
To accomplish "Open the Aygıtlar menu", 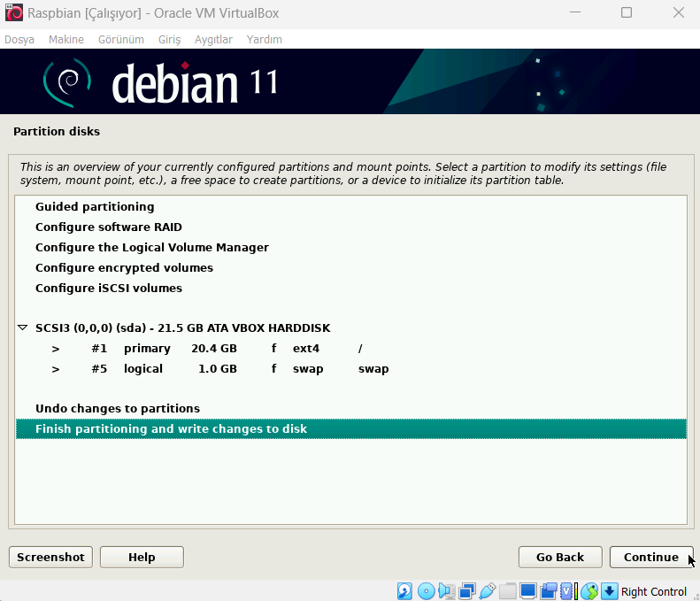I will pos(213,40).
